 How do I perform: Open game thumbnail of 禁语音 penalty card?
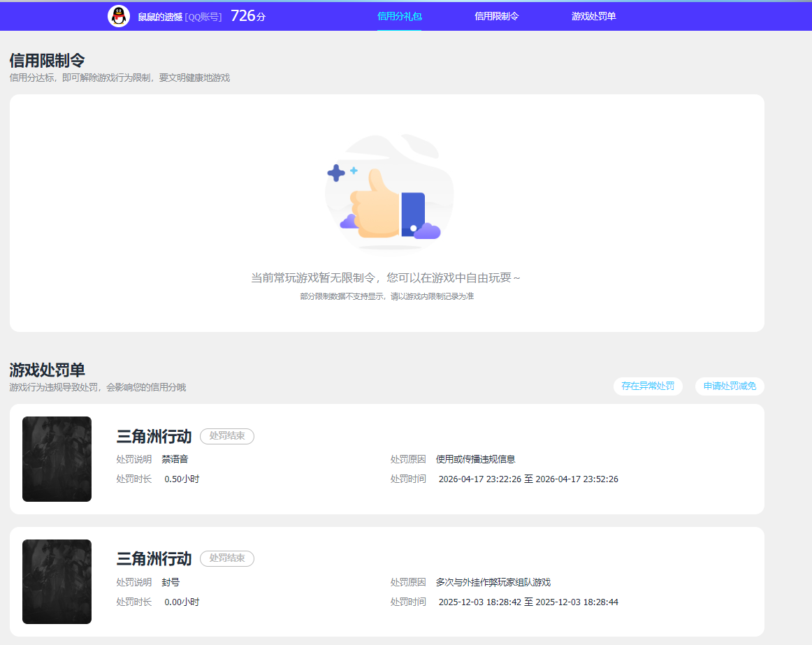[57, 459]
